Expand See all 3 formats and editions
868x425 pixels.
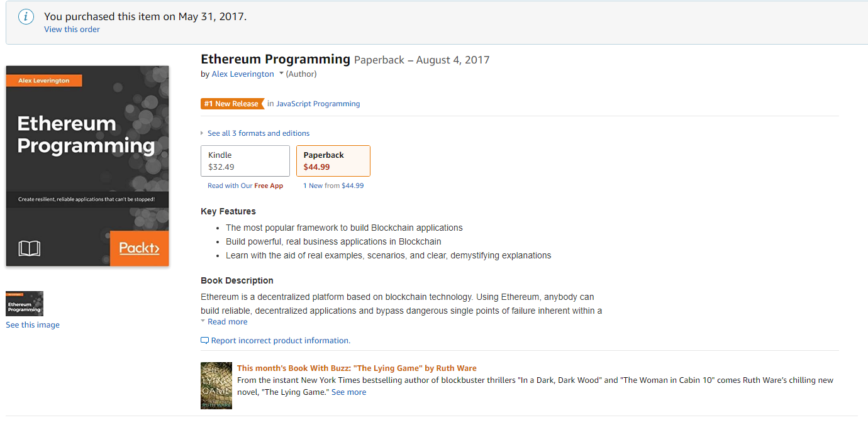[259, 133]
